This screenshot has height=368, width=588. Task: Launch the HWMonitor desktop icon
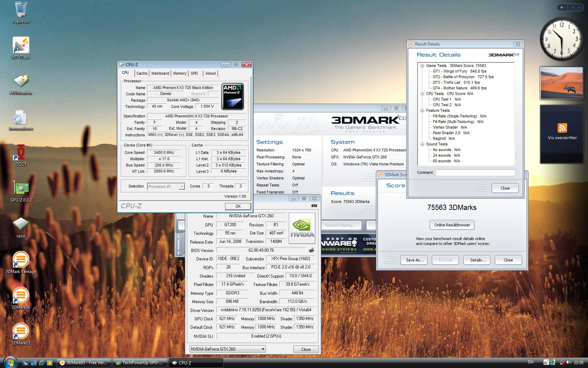21,84
